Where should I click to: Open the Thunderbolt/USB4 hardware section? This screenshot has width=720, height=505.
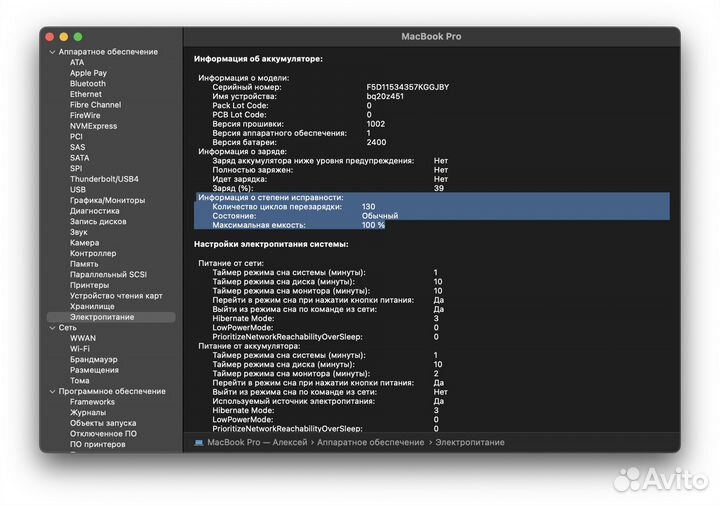click(104, 179)
